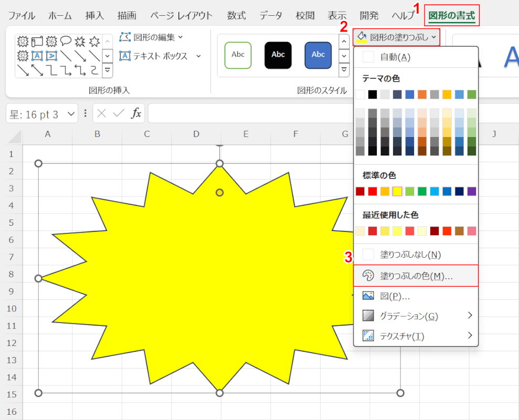Open the Name Box dropdown arrow
519x420 pixels.
pyautogui.click(x=71, y=114)
